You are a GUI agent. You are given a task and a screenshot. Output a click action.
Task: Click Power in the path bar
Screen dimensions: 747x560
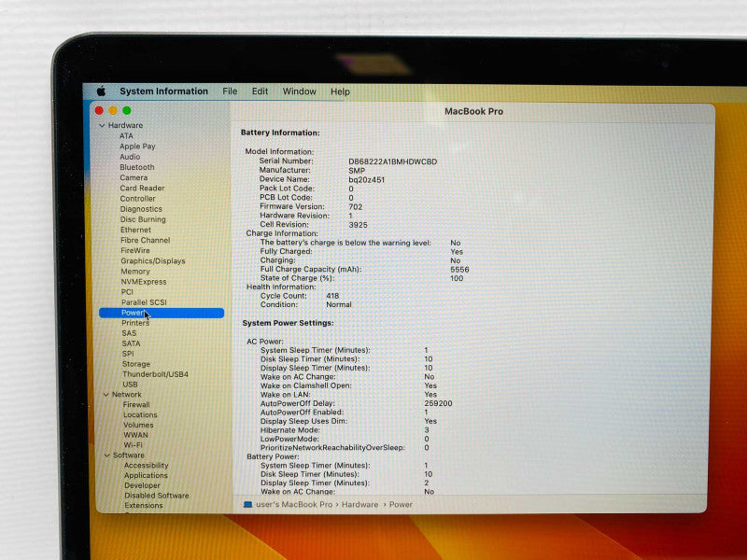401,504
